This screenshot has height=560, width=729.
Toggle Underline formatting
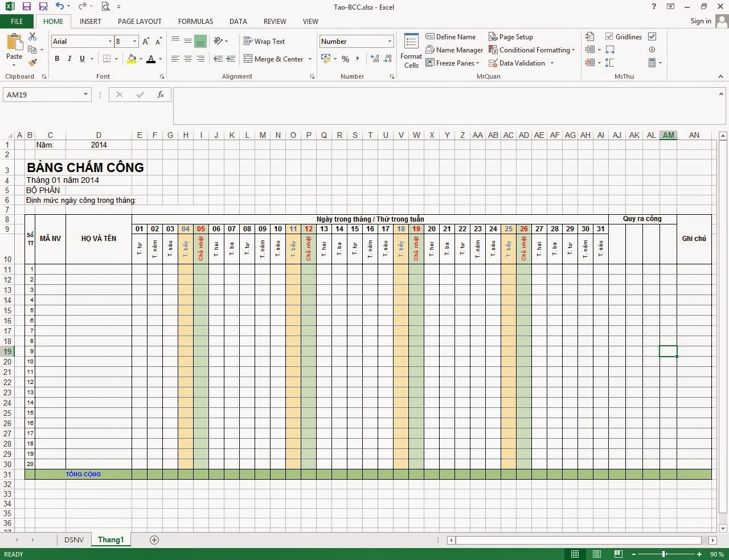click(x=82, y=59)
